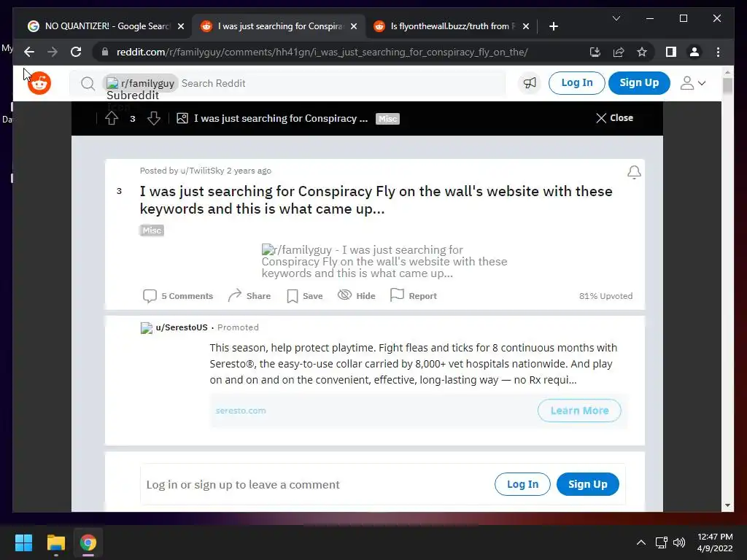Upvote using header arrow icon
The height and width of the screenshot is (560, 747).
[112, 118]
